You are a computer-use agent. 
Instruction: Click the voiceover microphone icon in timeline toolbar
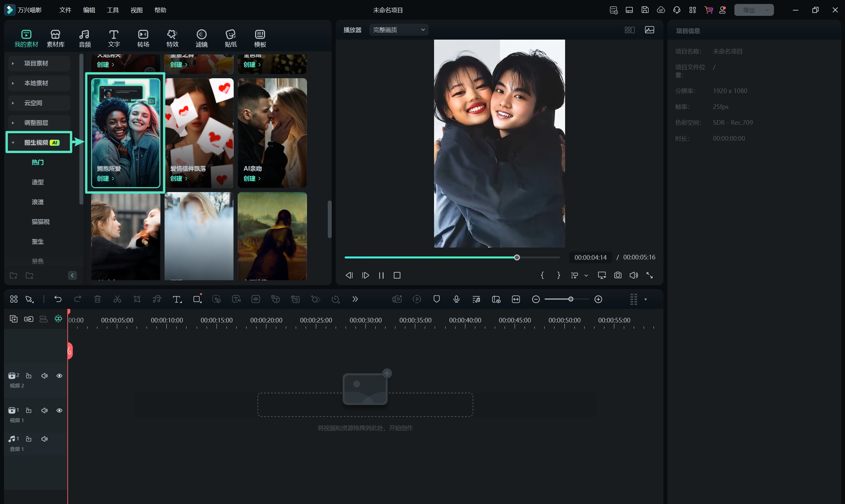coord(456,299)
